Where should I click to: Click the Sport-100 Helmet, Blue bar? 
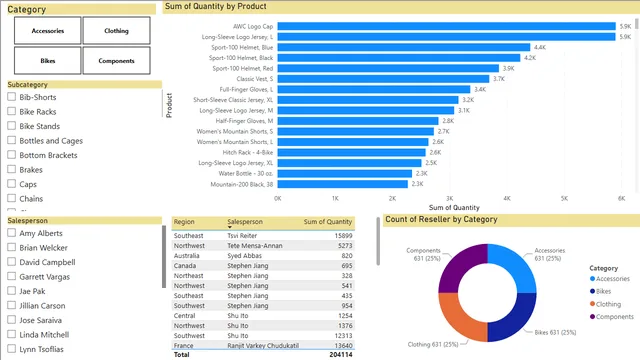pyautogui.click(x=404, y=47)
